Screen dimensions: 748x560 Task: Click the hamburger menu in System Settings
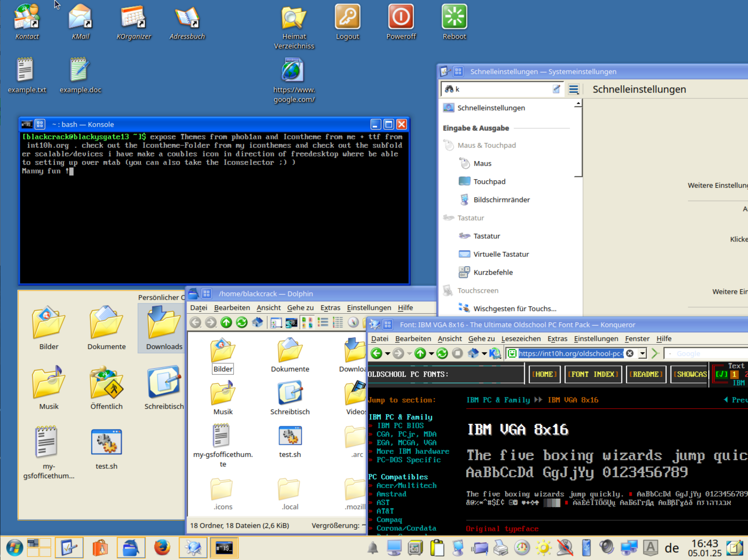573,89
